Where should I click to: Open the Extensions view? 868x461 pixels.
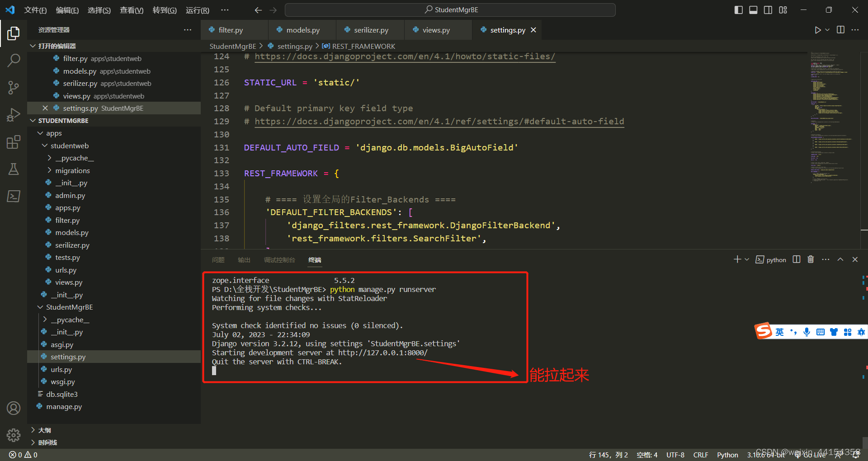coord(14,142)
